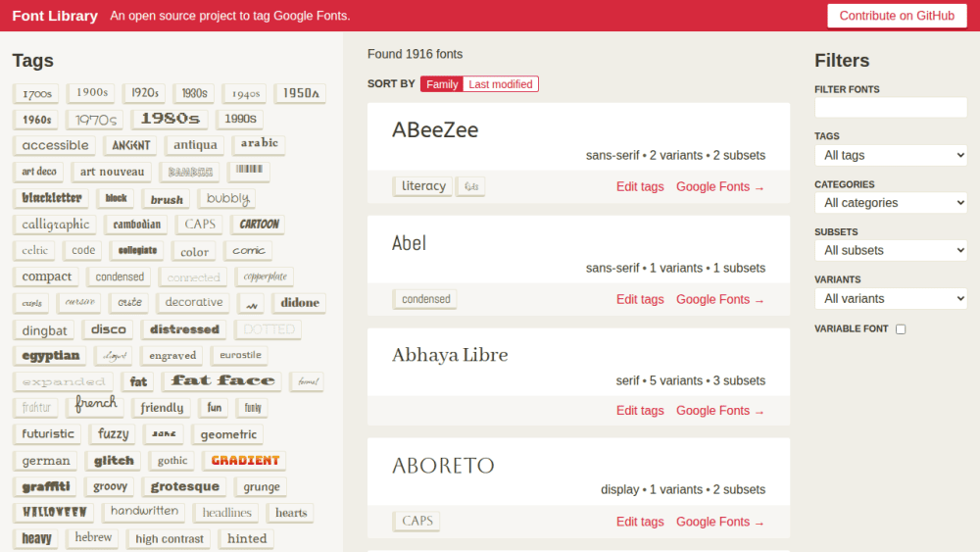Select the brush tag
Viewport: 980px width, 552px height.
pyautogui.click(x=167, y=199)
